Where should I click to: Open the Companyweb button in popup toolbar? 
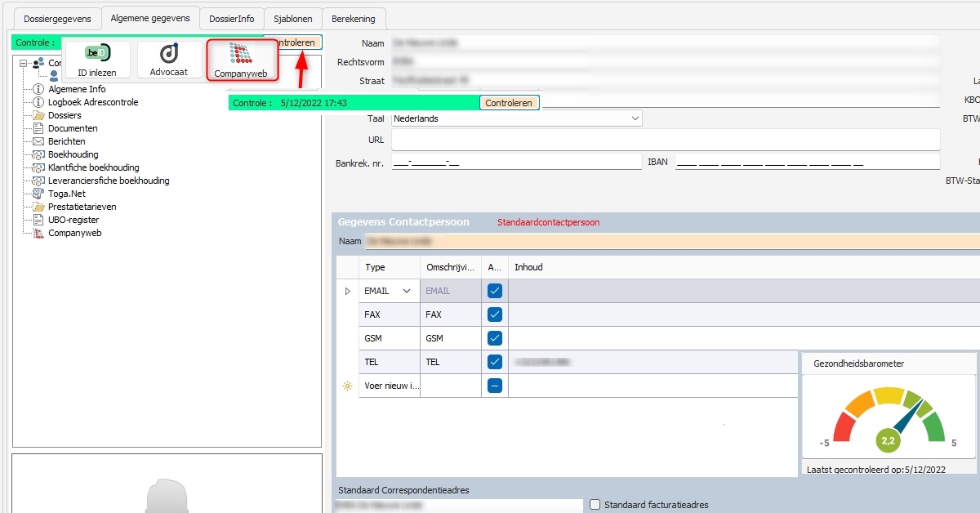tap(241, 60)
